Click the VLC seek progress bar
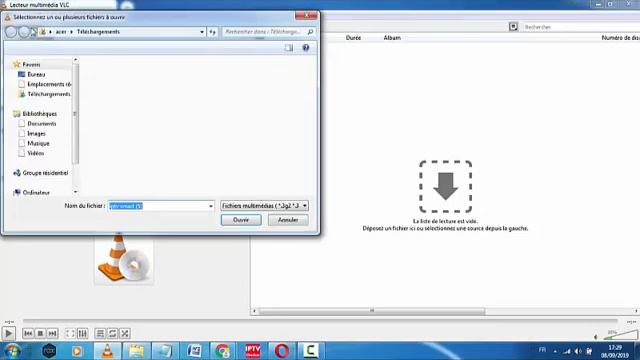Viewport: 640px width, 360px height. [x=320, y=321]
